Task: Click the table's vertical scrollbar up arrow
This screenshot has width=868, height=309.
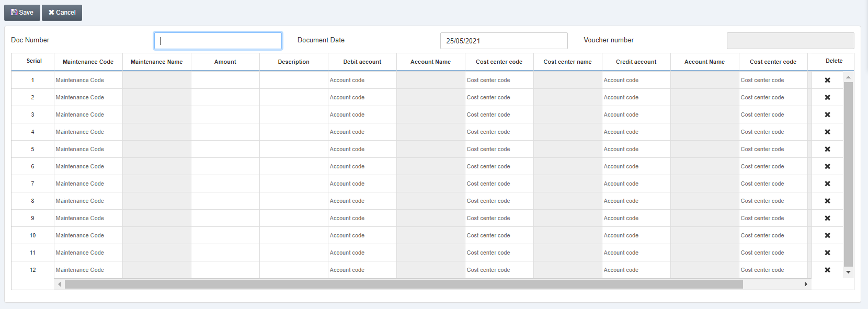Action: (848, 77)
